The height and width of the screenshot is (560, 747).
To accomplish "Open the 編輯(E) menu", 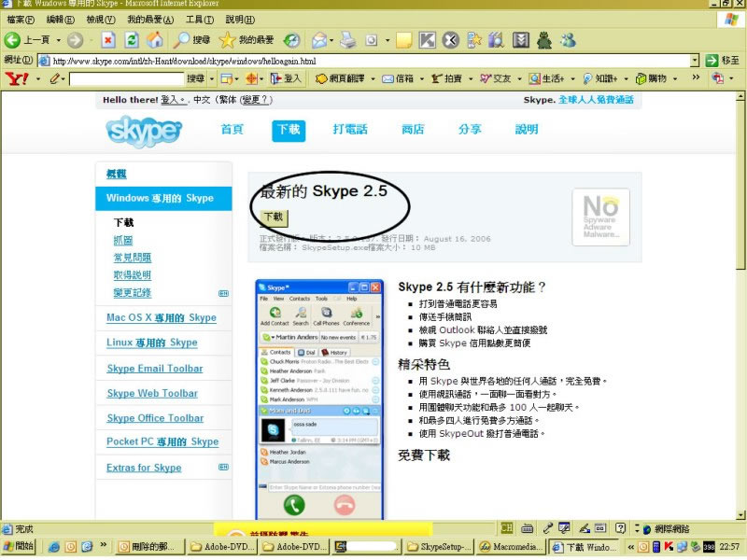I will pos(61,20).
